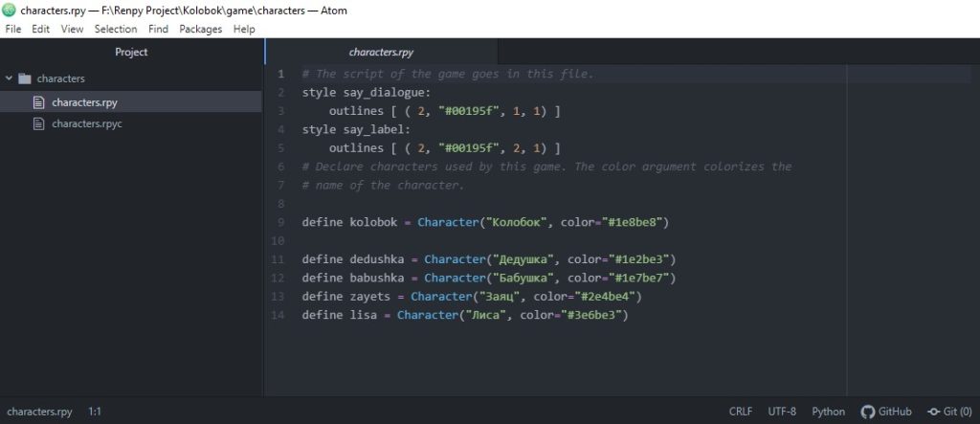
Task: Open the Packages menu
Action: (200, 29)
